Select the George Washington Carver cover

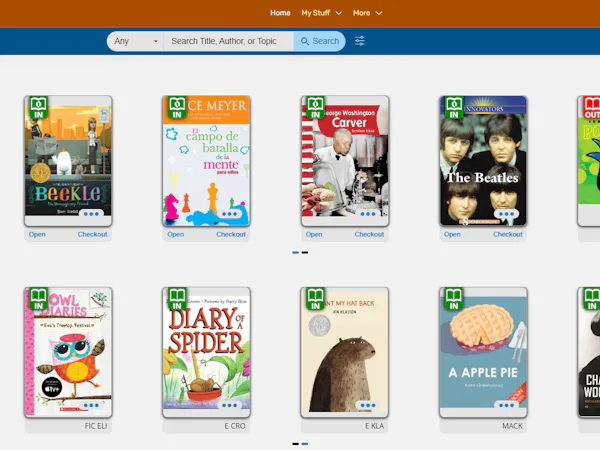[345, 161]
